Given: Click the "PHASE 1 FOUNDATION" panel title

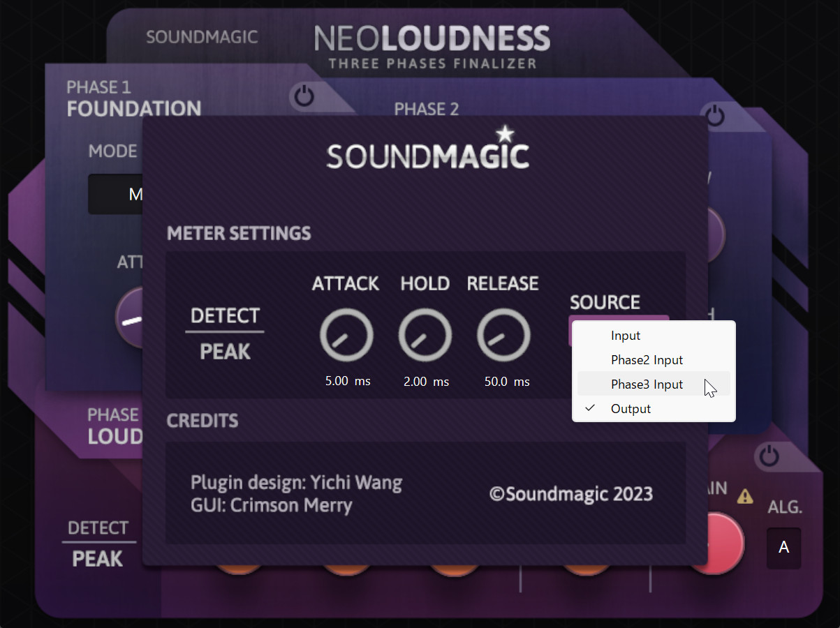Looking at the screenshot, I should (134, 98).
